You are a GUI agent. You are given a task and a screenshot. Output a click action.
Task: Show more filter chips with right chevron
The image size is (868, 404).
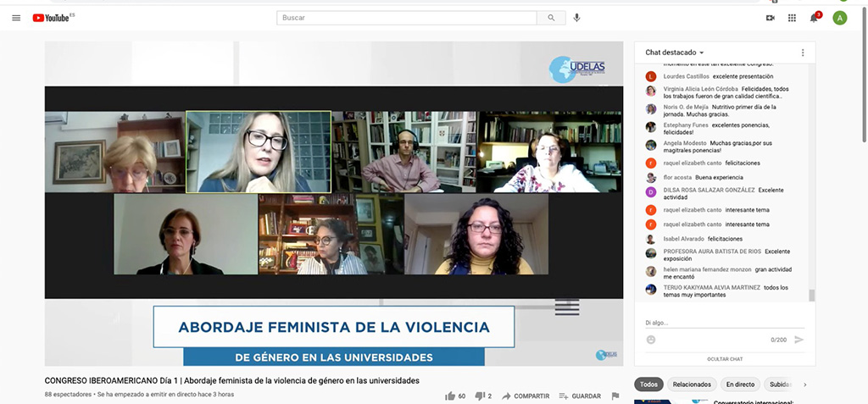(x=804, y=385)
